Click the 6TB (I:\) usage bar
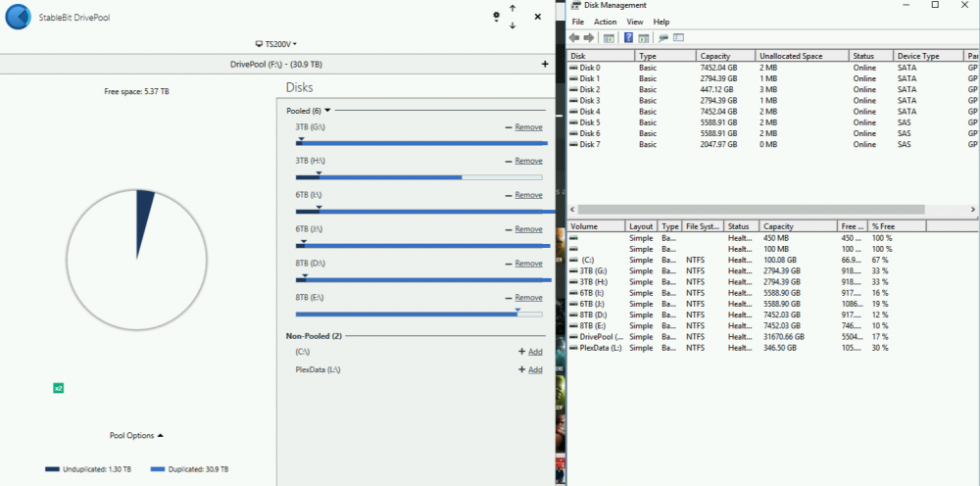Image resolution: width=980 pixels, height=486 pixels. 425,212
